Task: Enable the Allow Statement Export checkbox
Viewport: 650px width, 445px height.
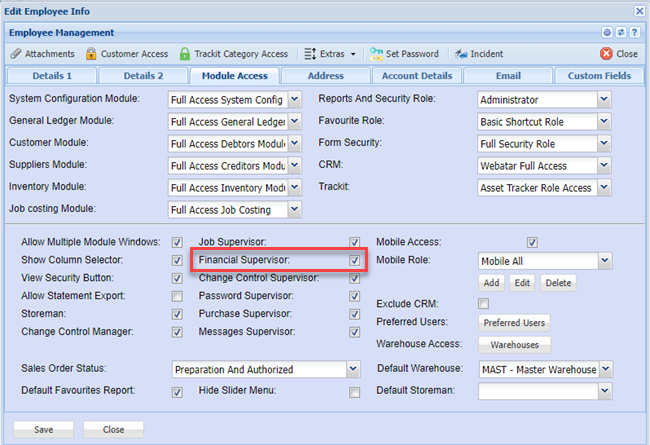Action: (177, 296)
